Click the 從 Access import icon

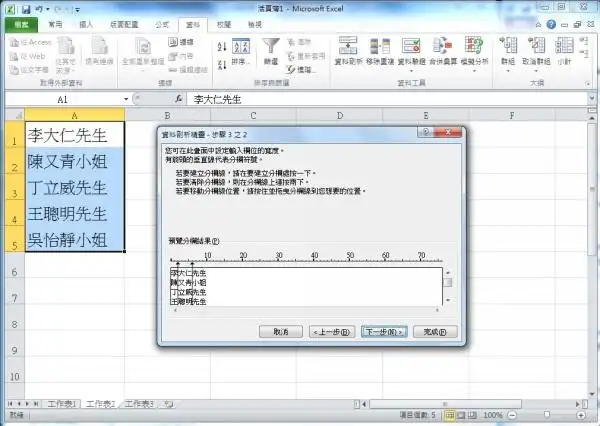(x=31, y=42)
